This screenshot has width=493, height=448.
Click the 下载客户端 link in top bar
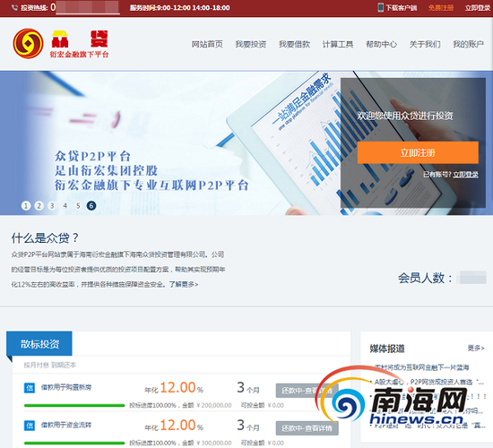402,7
